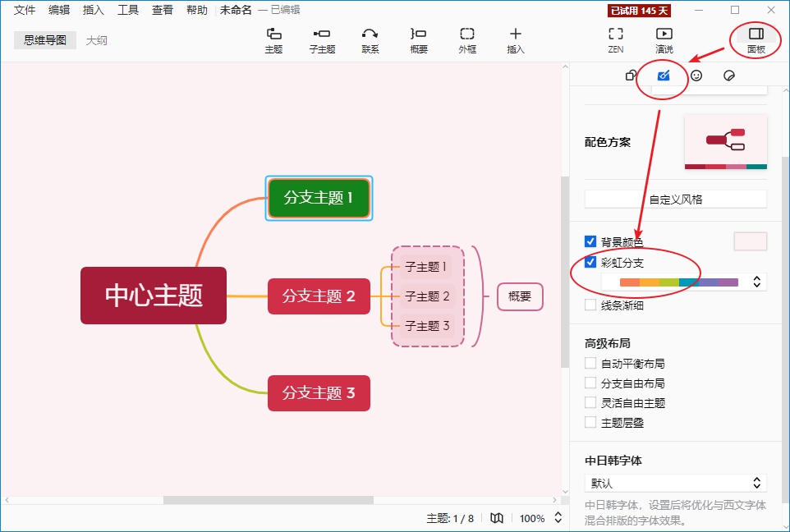Image resolution: width=790 pixels, height=532 pixels.
Task: Enable the 线条渐细 option
Action: [589, 304]
